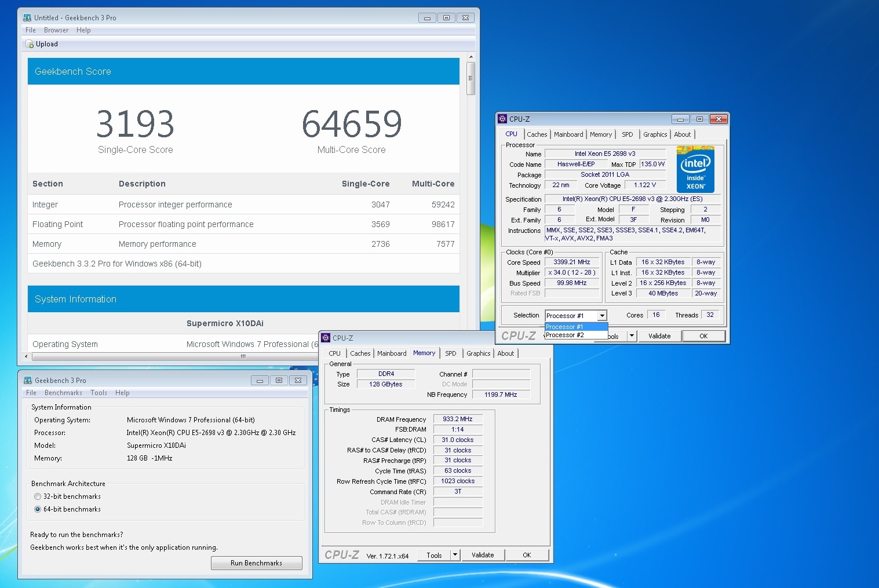Switch to CPU tab in memory CPU-Z window

click(335, 353)
